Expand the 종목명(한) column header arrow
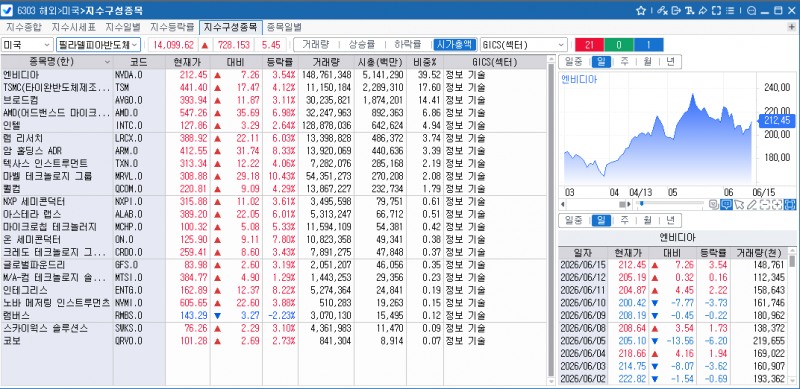Viewport: 800px width, 389px height. click(x=107, y=62)
